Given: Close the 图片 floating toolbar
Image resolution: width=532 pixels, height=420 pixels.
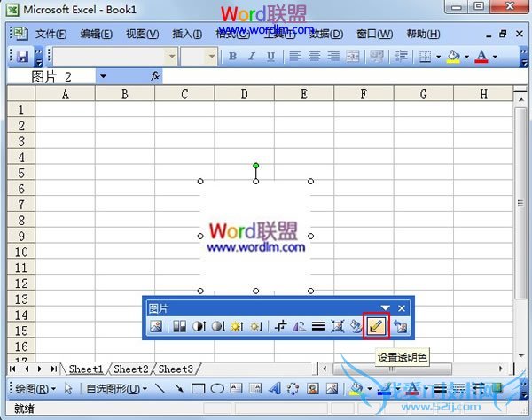Looking at the screenshot, I should point(402,308).
